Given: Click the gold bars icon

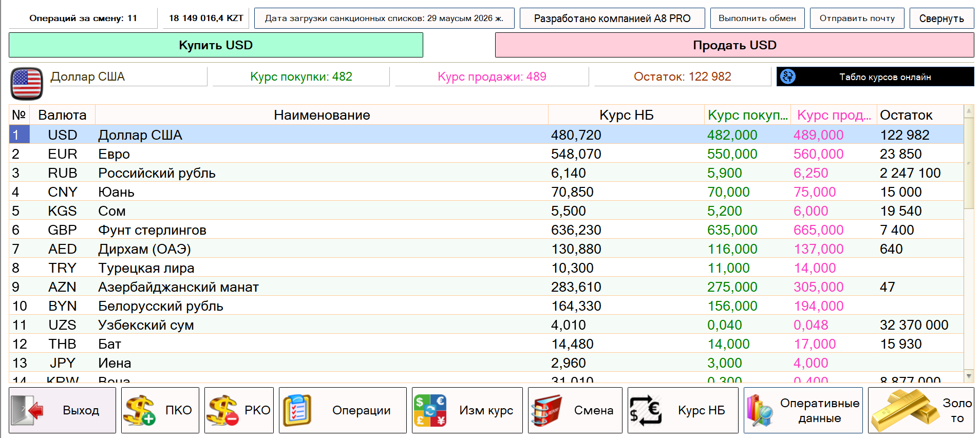Looking at the screenshot, I should coord(905,410).
